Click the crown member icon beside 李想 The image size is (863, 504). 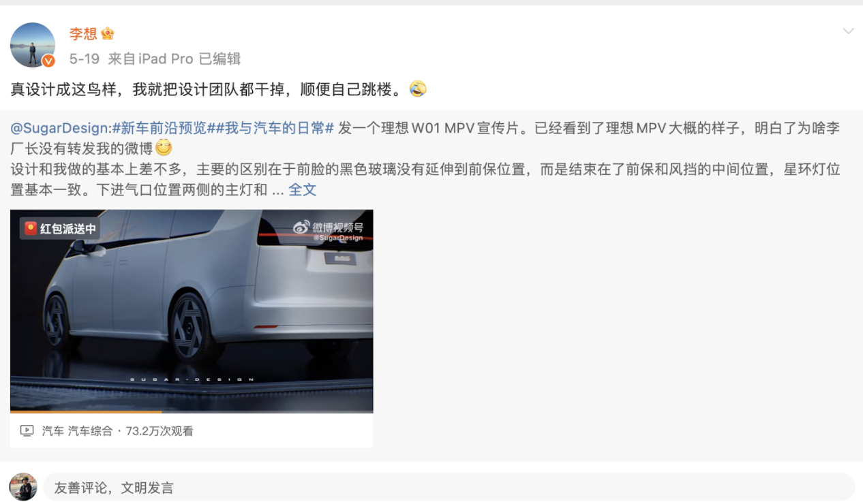(x=108, y=33)
